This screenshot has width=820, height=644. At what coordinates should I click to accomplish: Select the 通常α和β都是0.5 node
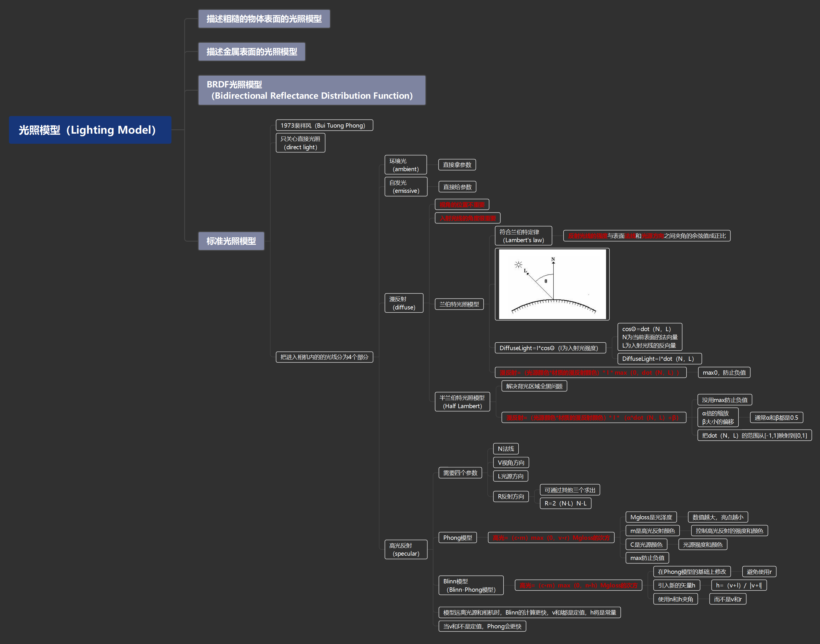[x=776, y=417]
